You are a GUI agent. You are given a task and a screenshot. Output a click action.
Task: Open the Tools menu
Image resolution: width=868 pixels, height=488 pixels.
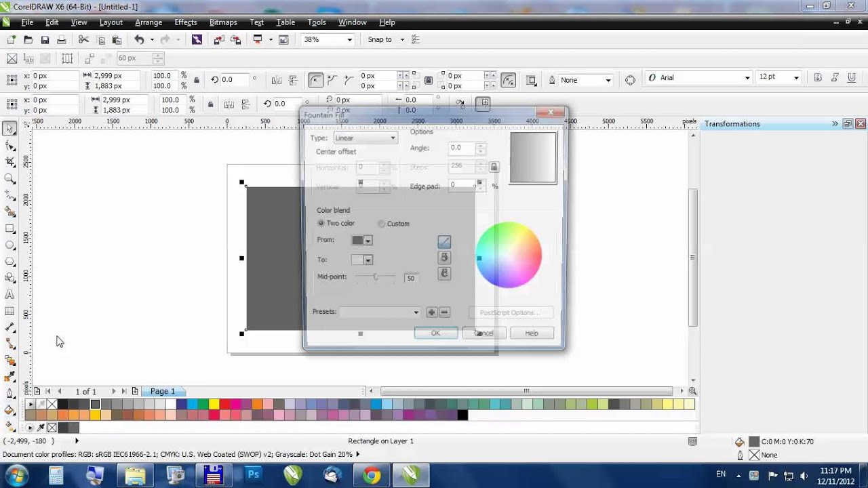pyautogui.click(x=317, y=22)
